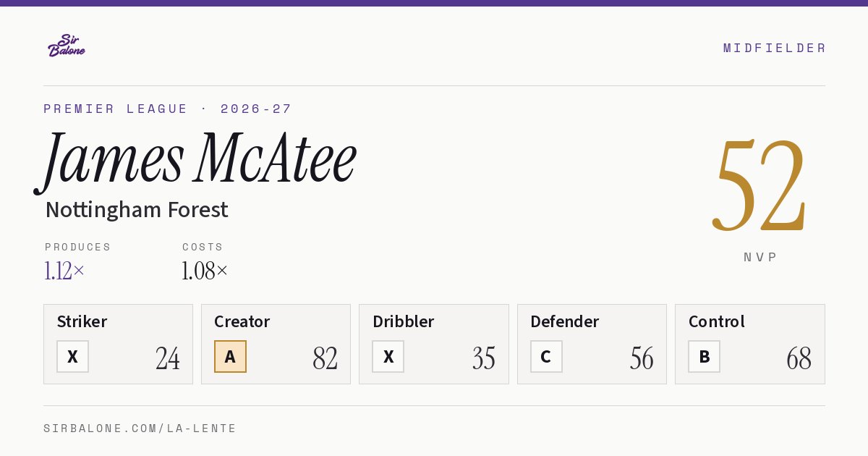Click the Defender card title
Image resolution: width=868 pixels, height=456 pixels.
tap(564, 321)
